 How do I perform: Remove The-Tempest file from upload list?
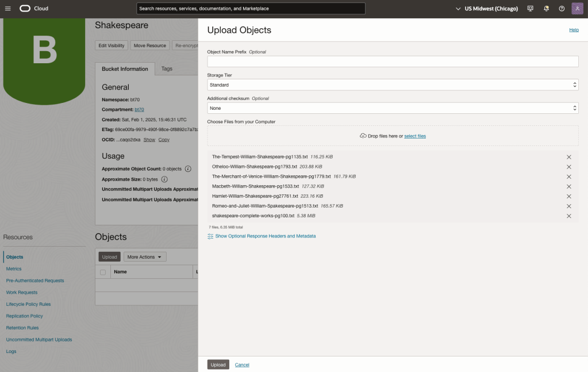click(x=569, y=157)
